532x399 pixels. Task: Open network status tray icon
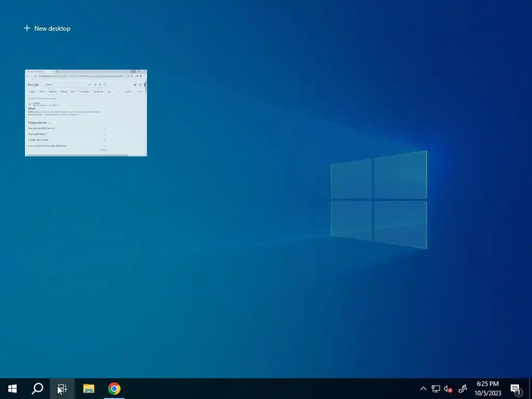point(436,389)
